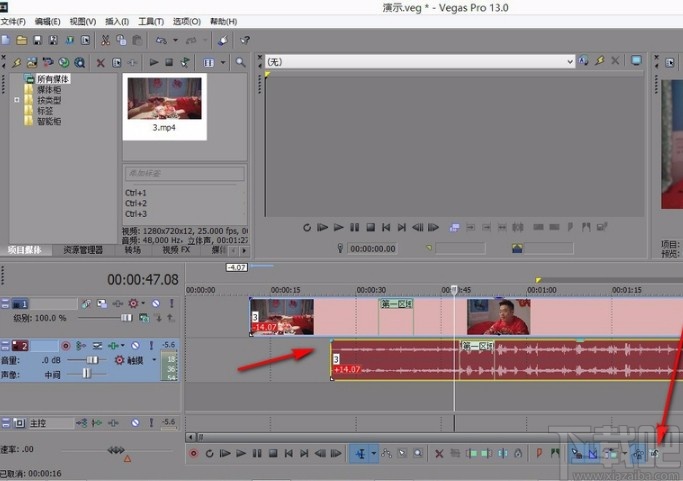Solo video track 1

172,303
